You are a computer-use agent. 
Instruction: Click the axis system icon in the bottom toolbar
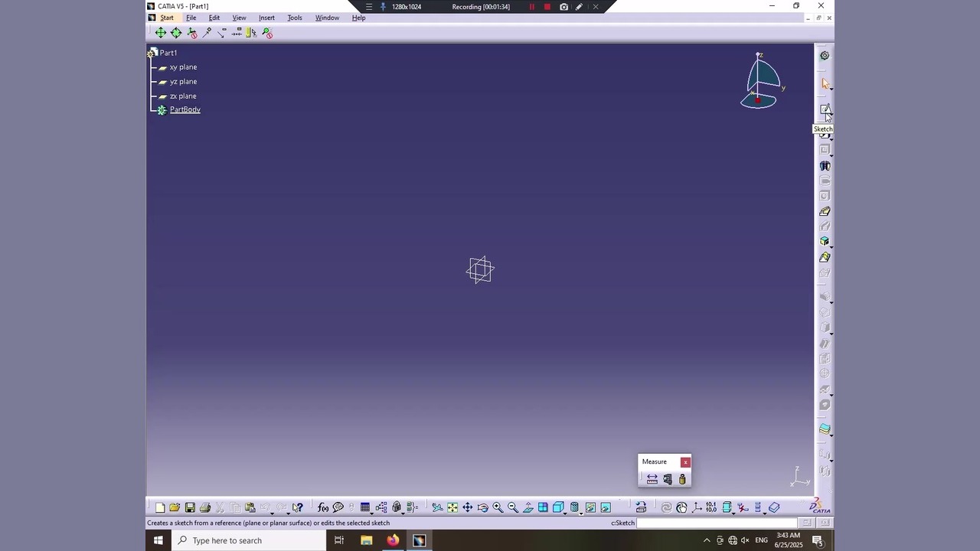click(697, 507)
